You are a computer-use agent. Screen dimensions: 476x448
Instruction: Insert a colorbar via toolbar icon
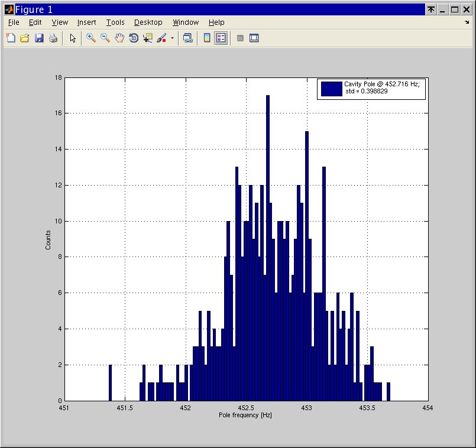pyautogui.click(x=207, y=38)
